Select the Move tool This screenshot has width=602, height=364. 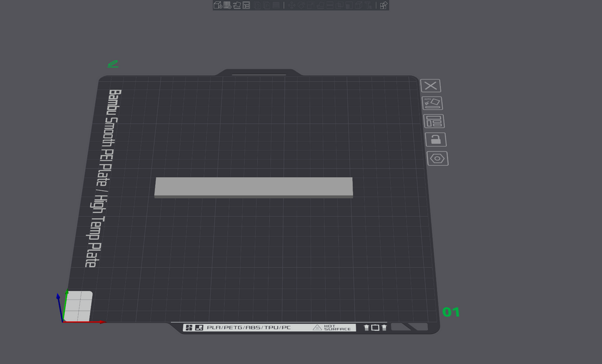[x=292, y=5]
